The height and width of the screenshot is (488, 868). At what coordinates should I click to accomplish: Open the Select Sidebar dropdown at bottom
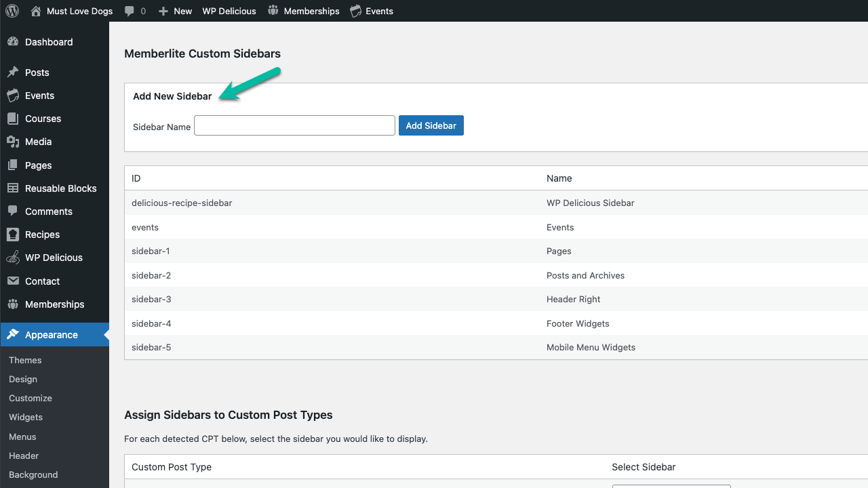point(671,486)
